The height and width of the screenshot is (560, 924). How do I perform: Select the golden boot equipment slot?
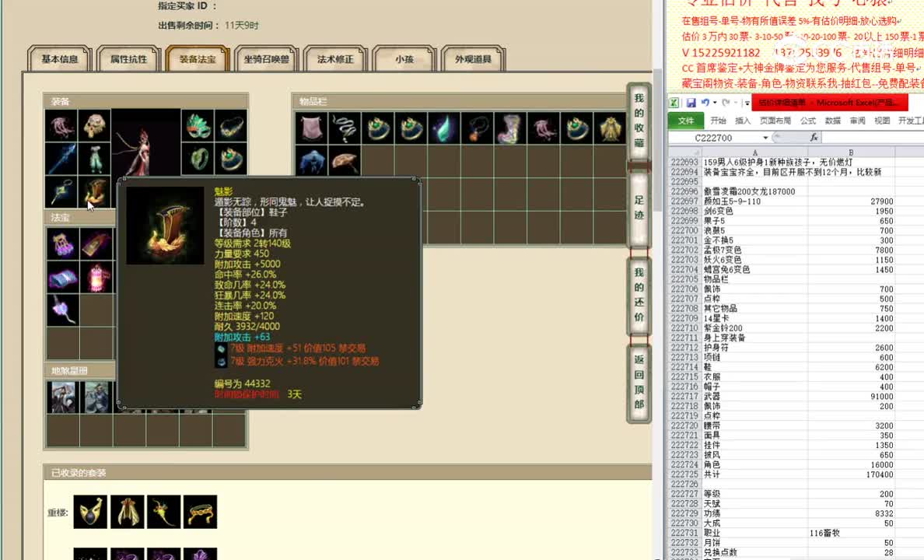pos(94,191)
